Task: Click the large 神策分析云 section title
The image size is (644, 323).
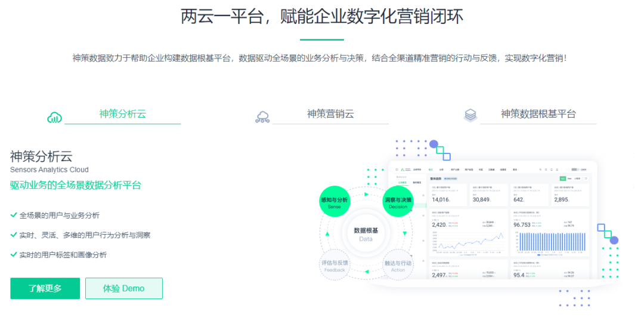Action: click(41, 156)
